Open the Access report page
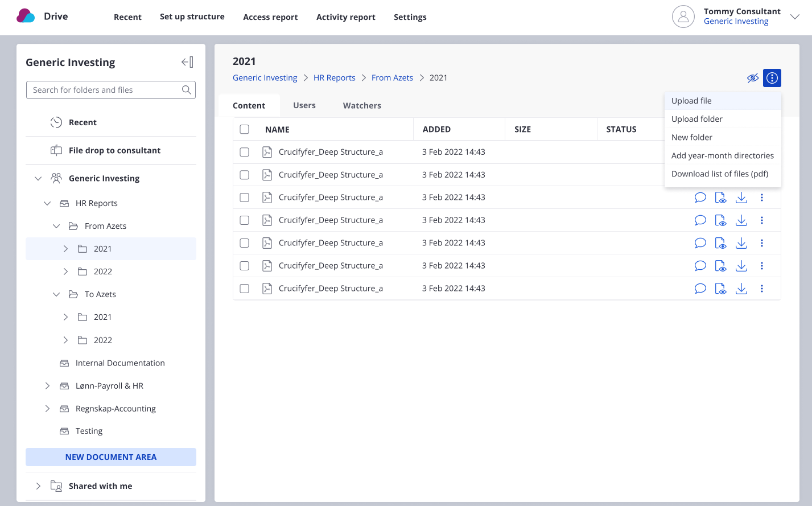The image size is (812, 506). point(270,17)
